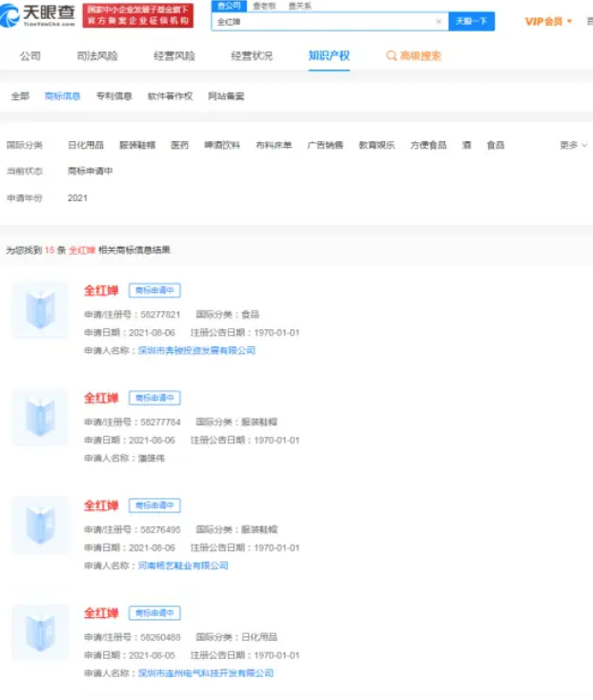593x700 pixels.
Task: Open trademark thumbnail for registration 58276495
Action: [x=40, y=525]
